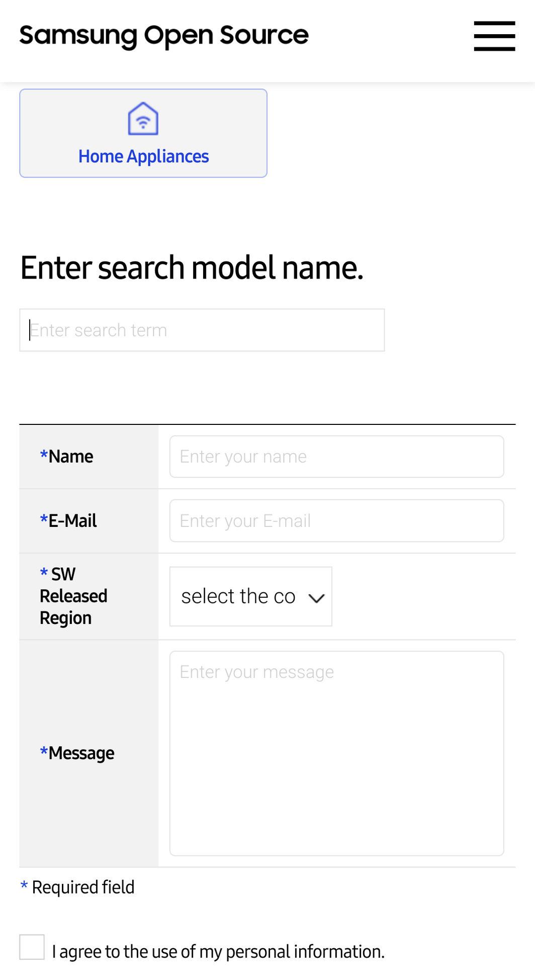Screen dimensions: 535x980
Task: Focus the model name search field
Action: 202,330
